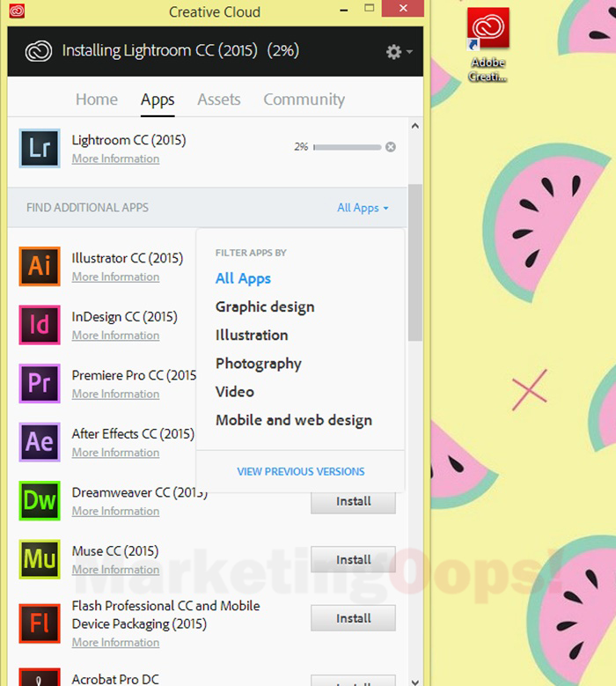Click the Dreamweaver Dw app icon
This screenshot has width=616, height=686.
(40, 500)
